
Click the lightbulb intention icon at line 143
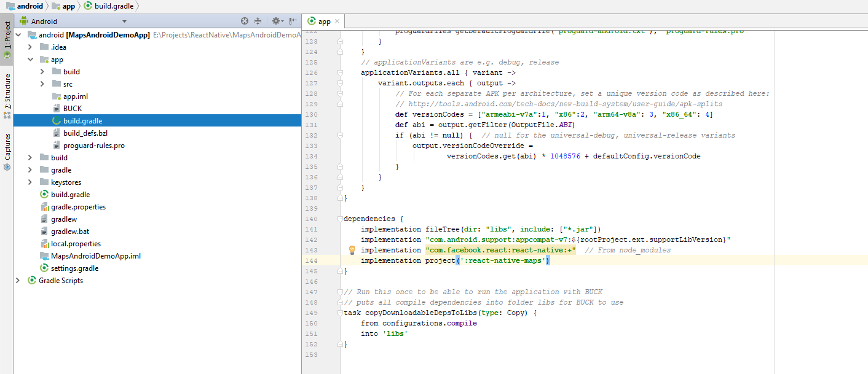click(352, 250)
